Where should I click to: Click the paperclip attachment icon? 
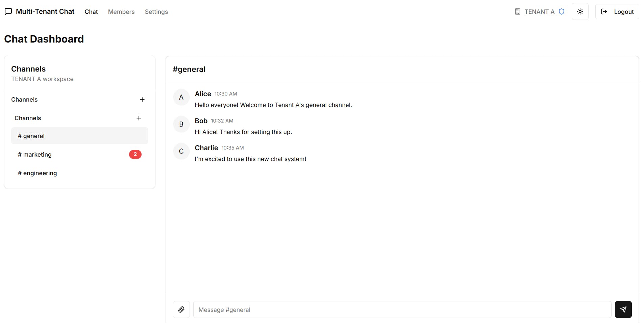tap(181, 309)
